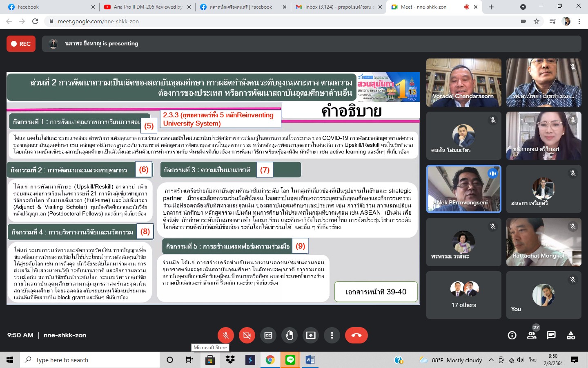Expand the Chrome tab search dropdown
The image size is (588, 368).
(523, 7)
